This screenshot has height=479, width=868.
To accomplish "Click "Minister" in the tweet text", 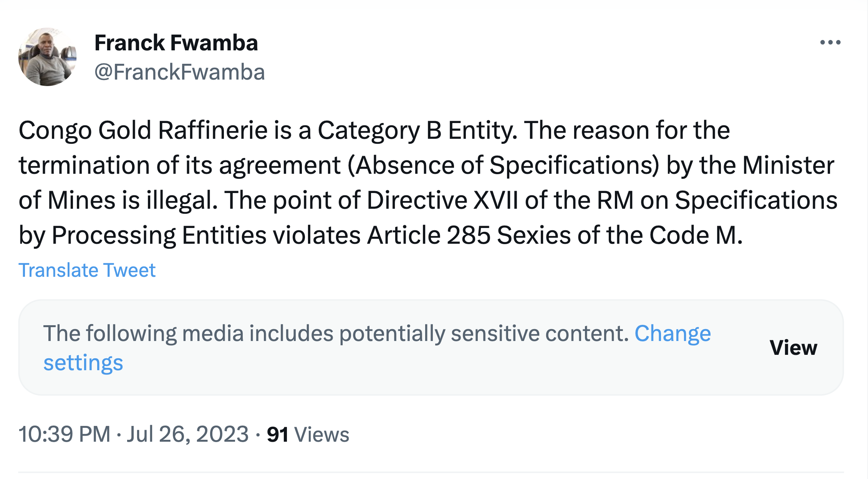I will [x=788, y=165].
